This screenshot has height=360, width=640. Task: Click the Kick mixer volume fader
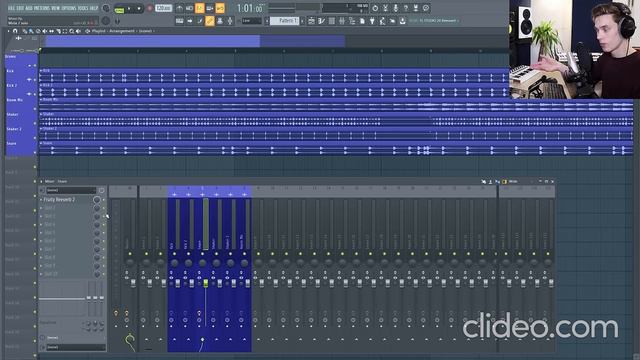(x=178, y=282)
